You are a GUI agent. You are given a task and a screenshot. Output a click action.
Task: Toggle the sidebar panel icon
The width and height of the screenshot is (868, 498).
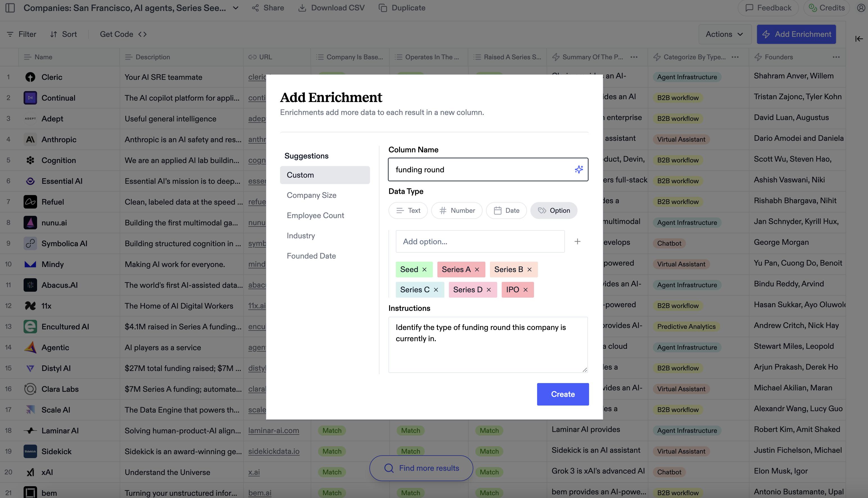coord(10,8)
